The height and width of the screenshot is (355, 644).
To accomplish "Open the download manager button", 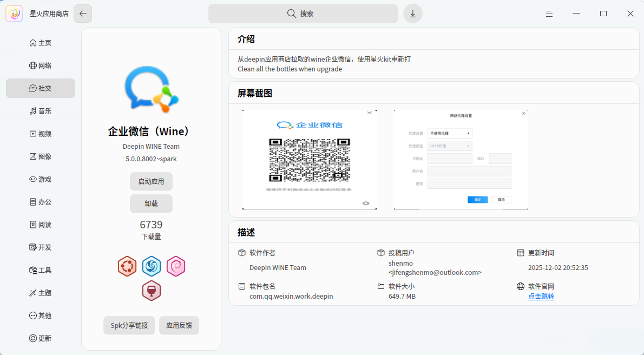I will point(413,14).
